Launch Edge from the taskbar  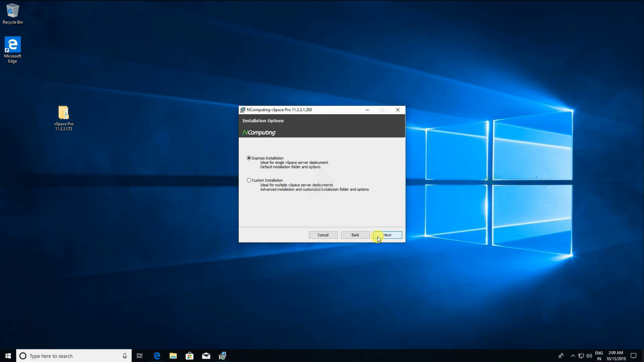point(157,356)
